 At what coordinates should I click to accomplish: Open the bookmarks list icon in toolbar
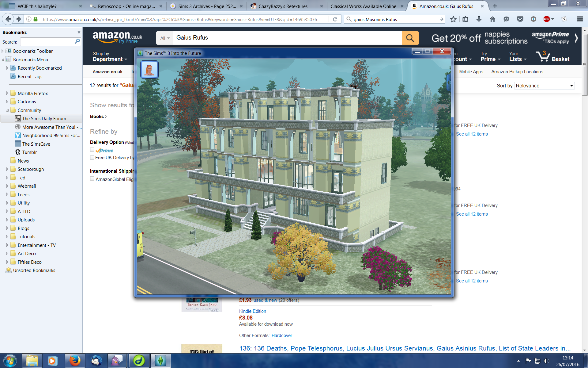click(466, 19)
